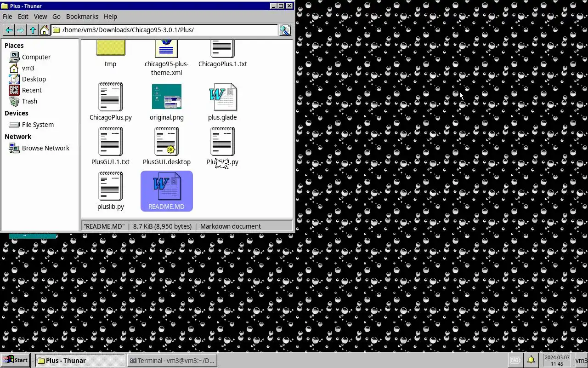Click the search icon beside the location bar

tap(285, 30)
